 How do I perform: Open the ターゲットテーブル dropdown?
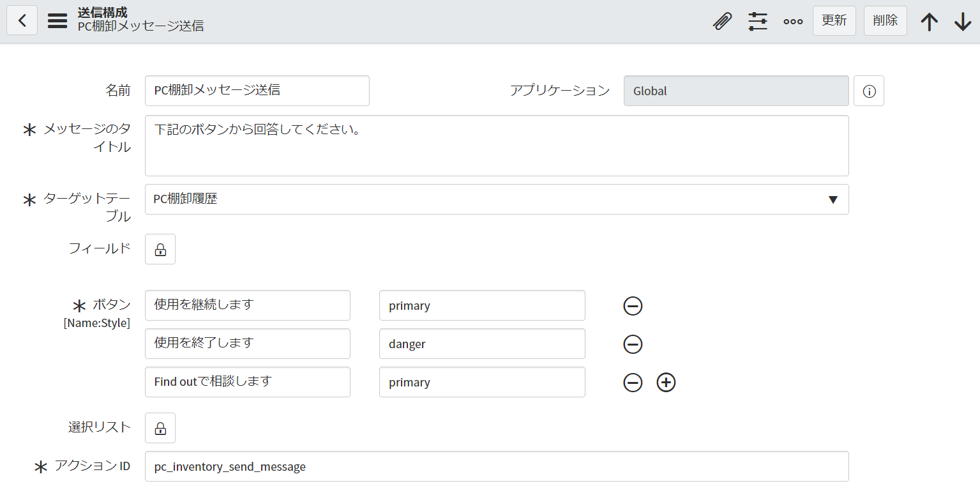[x=497, y=199]
